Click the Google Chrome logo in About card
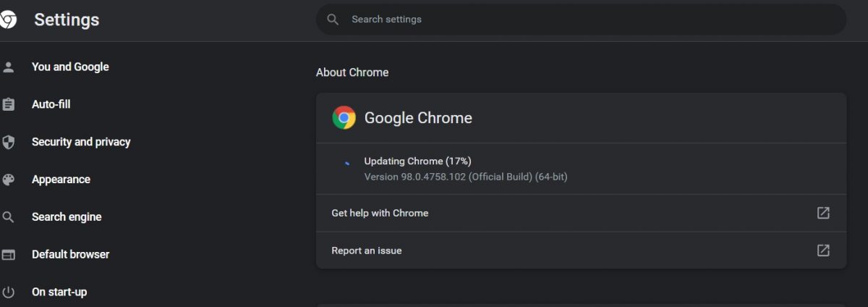This screenshot has width=868, height=307. (344, 118)
